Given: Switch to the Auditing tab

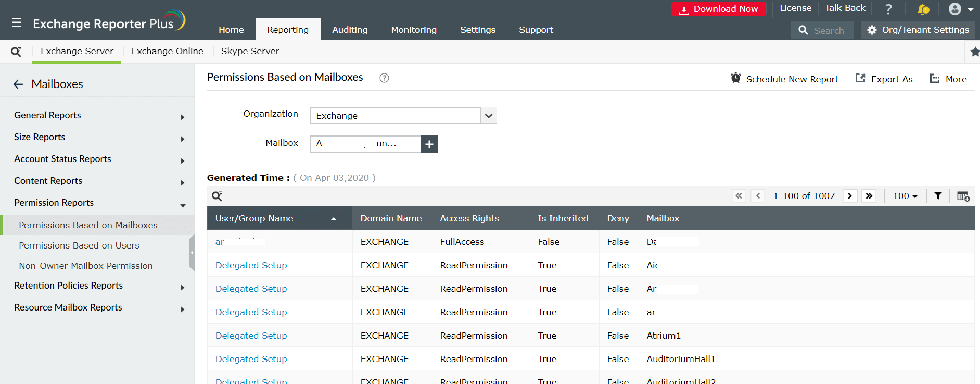Looking at the screenshot, I should [x=350, y=30].
